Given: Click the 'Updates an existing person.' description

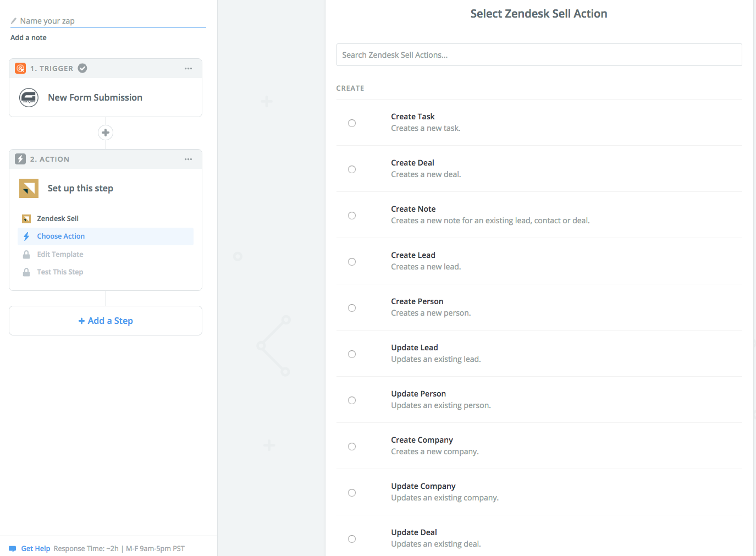Looking at the screenshot, I should (x=441, y=405).
